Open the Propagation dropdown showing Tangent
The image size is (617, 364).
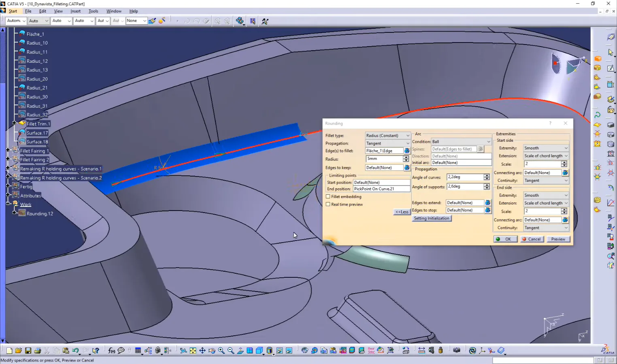[x=388, y=143]
